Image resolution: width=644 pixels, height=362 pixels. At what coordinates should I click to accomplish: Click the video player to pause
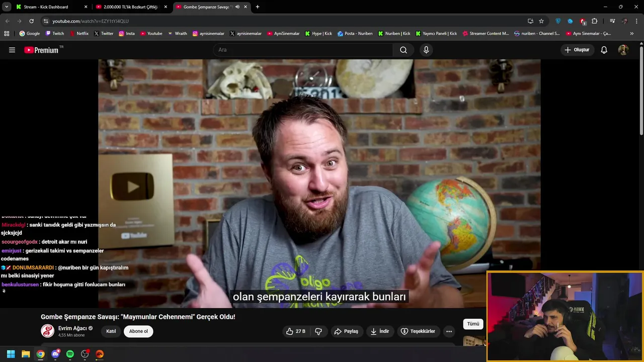tap(319, 183)
